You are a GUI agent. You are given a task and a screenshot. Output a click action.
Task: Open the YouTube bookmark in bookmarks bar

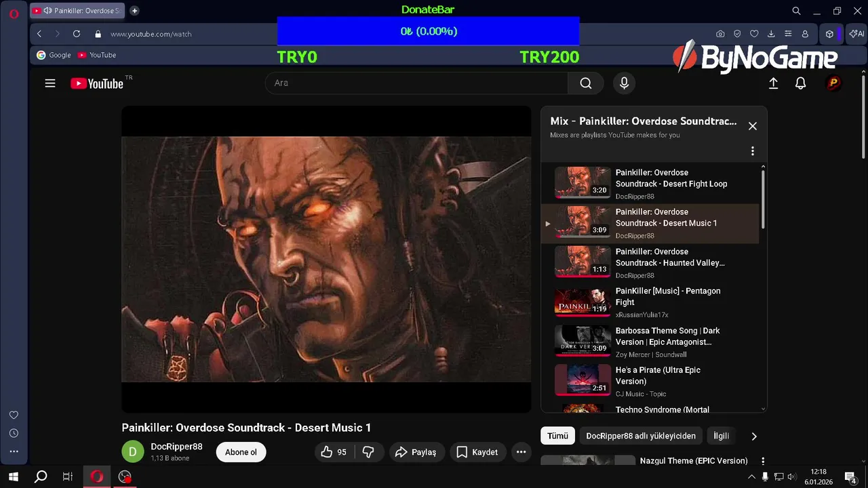pos(97,55)
